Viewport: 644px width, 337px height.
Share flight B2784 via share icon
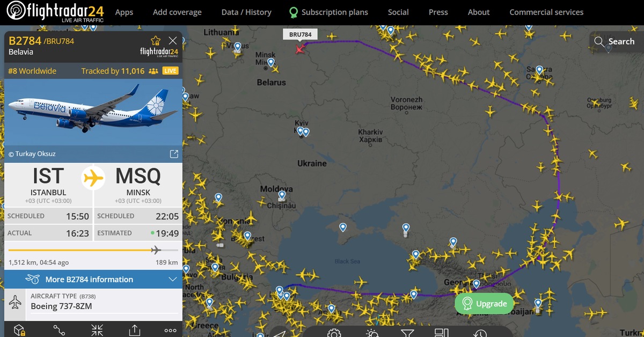[x=135, y=330]
